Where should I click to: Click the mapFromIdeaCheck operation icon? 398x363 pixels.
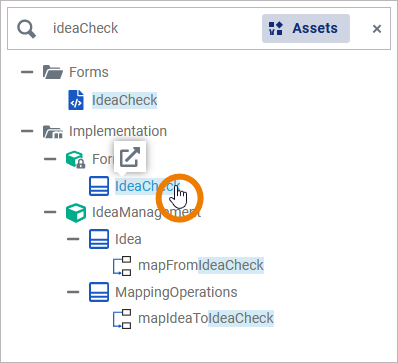(122, 266)
